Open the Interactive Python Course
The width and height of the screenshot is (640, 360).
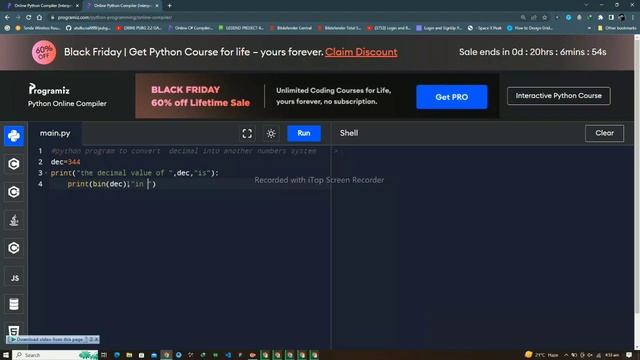click(558, 96)
